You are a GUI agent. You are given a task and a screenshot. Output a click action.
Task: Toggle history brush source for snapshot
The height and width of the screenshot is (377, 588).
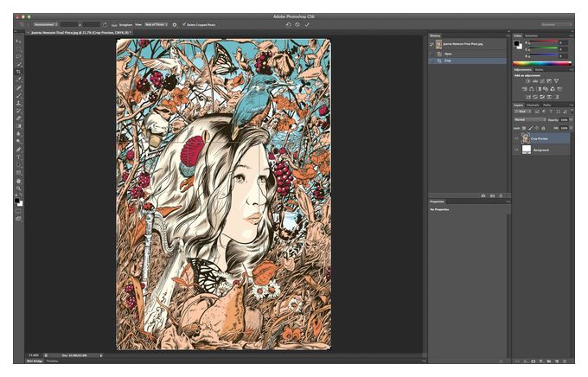point(432,44)
